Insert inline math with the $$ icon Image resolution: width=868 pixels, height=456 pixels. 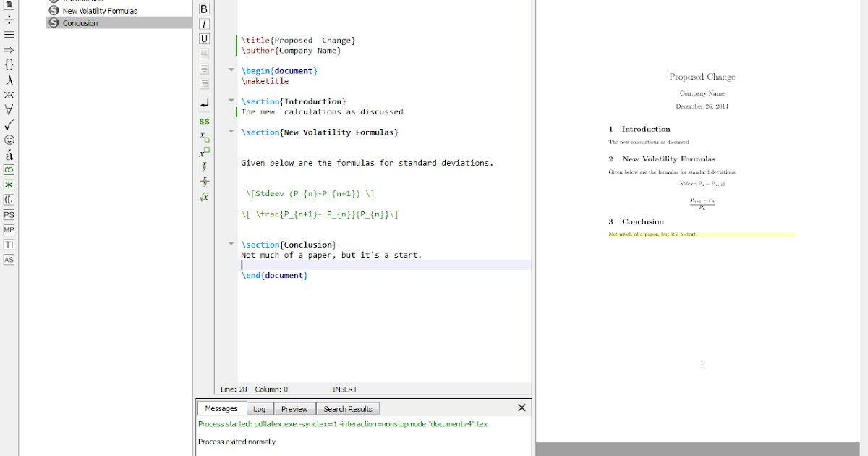[204, 121]
